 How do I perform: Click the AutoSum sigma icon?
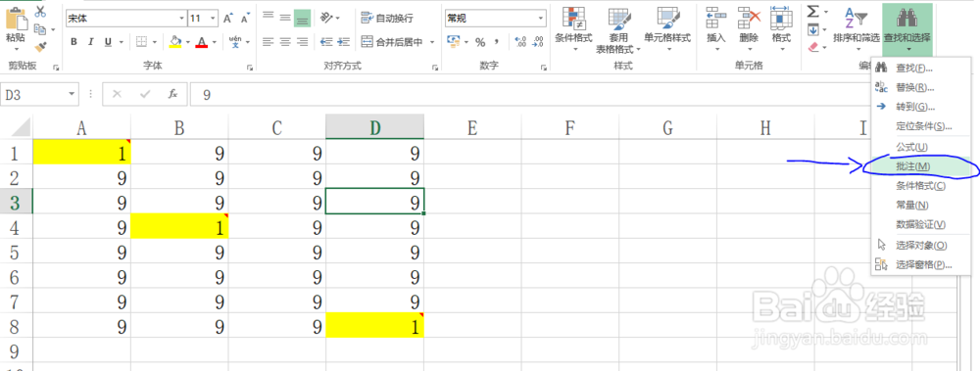(813, 11)
